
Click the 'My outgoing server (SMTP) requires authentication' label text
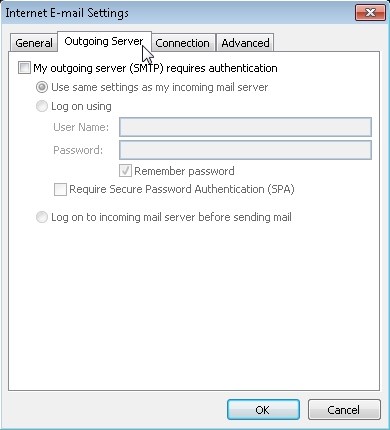pos(155,68)
